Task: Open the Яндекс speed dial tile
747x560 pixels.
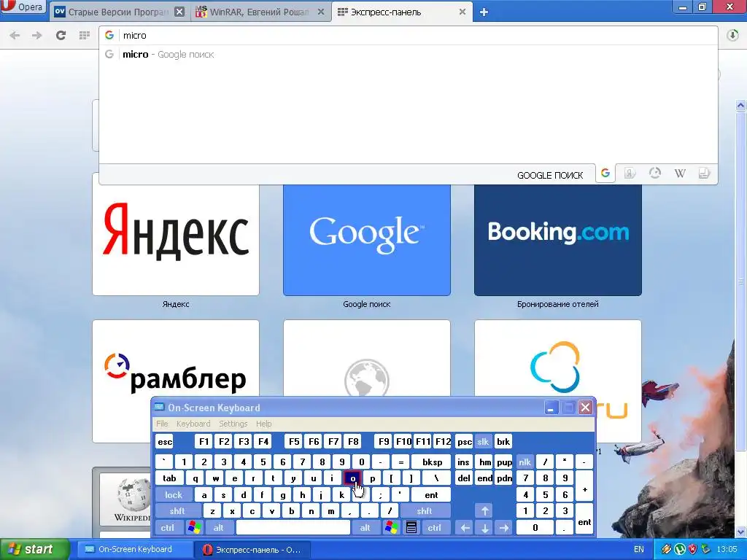Action: [176, 234]
